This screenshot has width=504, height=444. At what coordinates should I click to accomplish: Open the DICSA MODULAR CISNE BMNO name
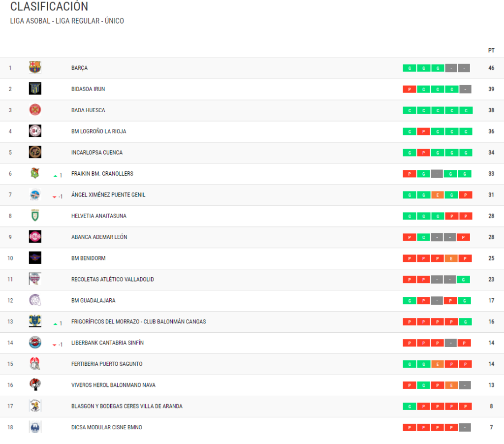[x=106, y=427]
